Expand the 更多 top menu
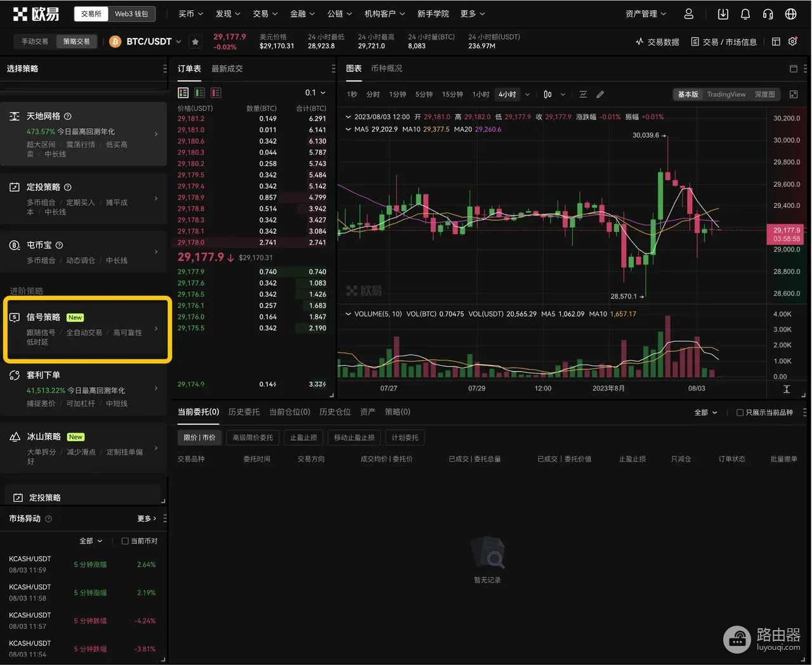This screenshot has width=812, height=665. pos(473,14)
